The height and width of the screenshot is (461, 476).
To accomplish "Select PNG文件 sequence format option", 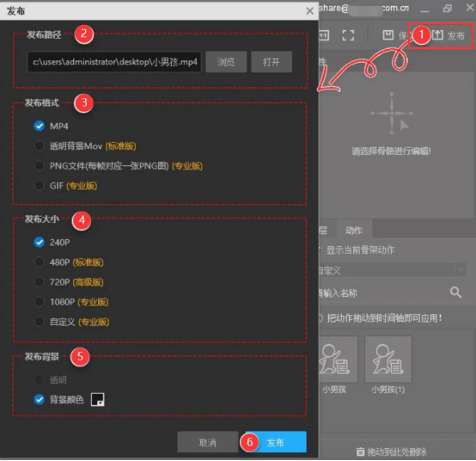I will [x=39, y=166].
